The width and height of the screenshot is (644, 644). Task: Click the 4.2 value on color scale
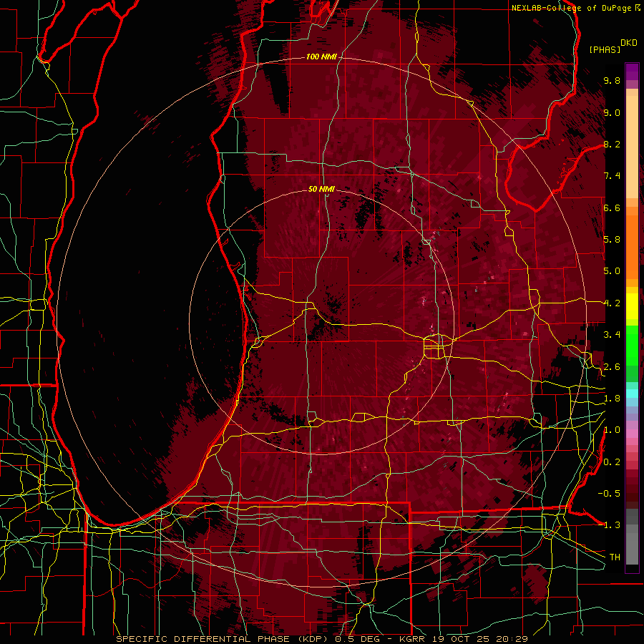(x=612, y=303)
